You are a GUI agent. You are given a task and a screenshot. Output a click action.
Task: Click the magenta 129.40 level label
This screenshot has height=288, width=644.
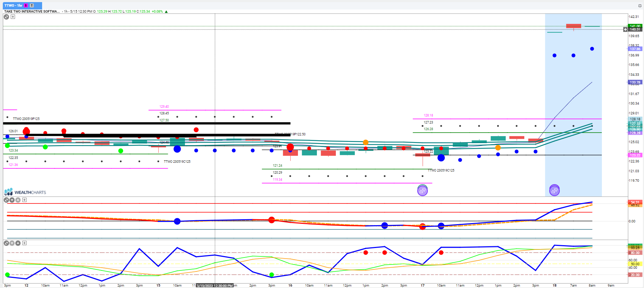point(164,107)
